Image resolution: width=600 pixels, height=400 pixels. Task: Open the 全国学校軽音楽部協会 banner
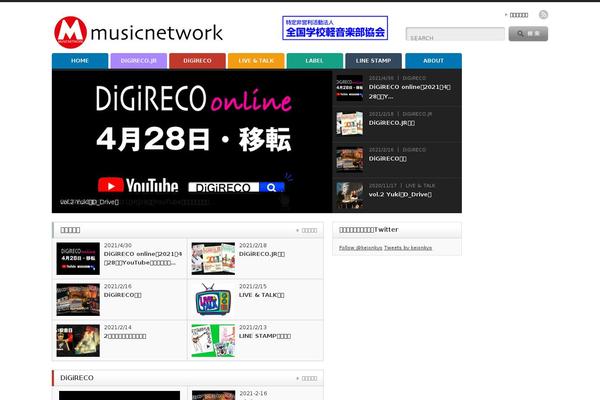pos(335,28)
